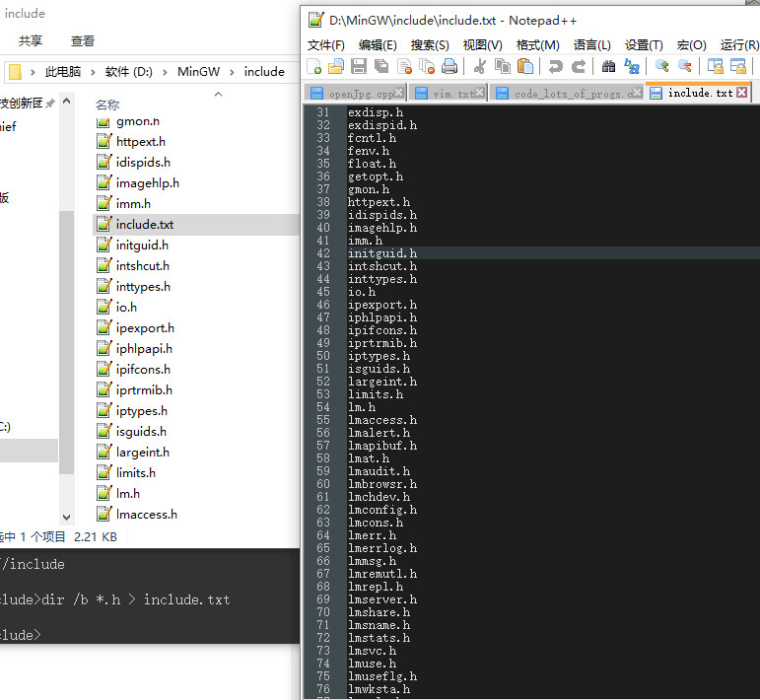Switch to the code_lots_of_progs tab

click(567, 93)
